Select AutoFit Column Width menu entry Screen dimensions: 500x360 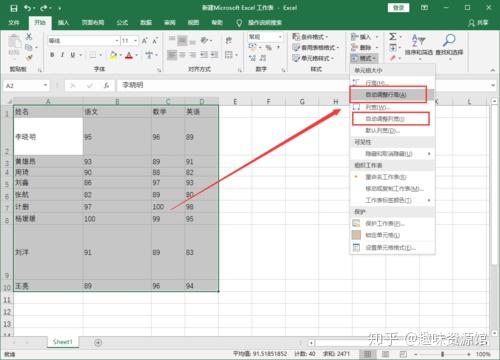click(x=391, y=119)
